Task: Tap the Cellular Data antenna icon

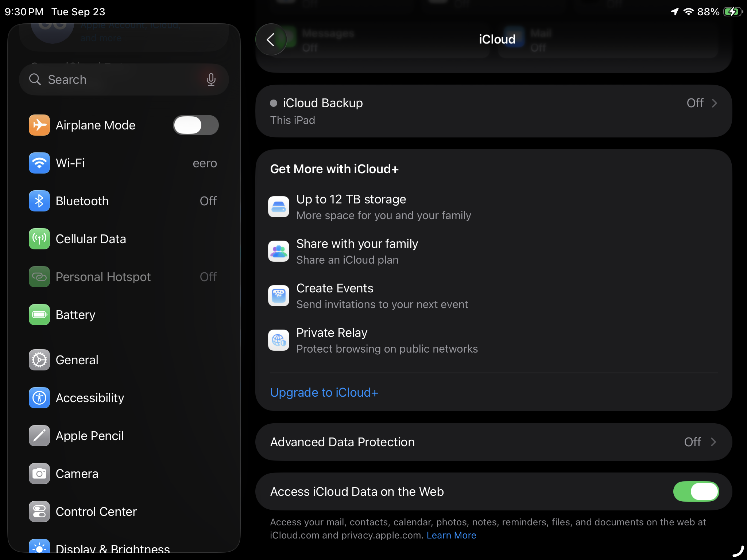Action: tap(39, 239)
